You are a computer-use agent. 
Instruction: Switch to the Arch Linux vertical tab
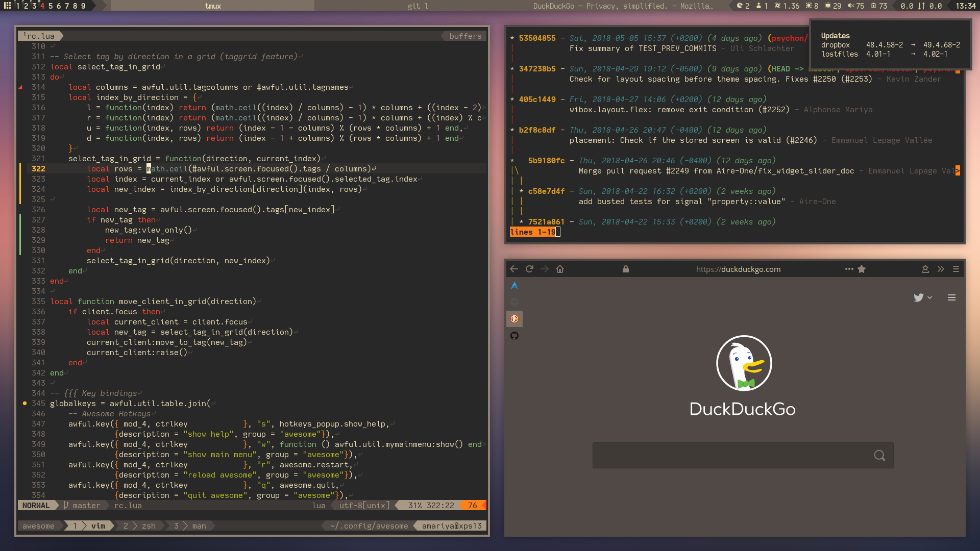coord(514,286)
